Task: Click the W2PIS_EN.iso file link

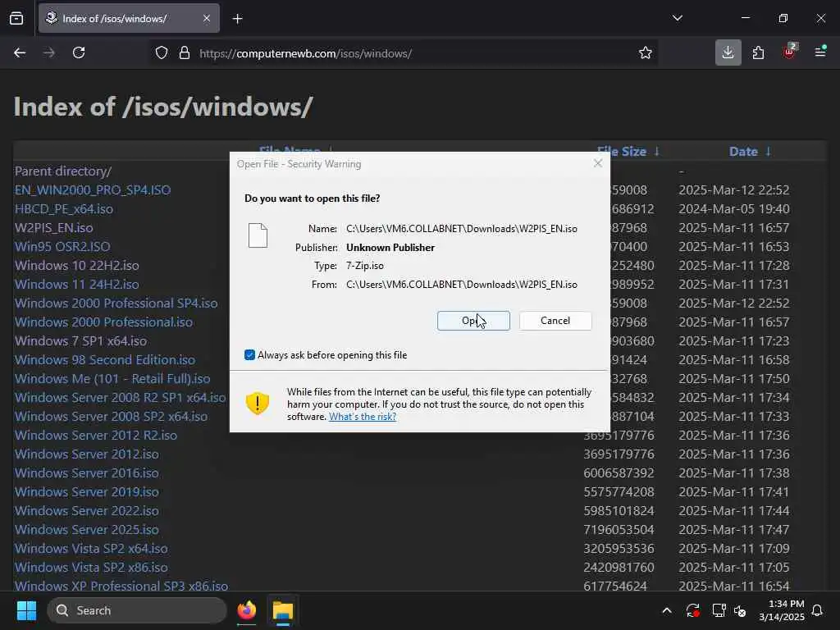Action: click(x=53, y=227)
